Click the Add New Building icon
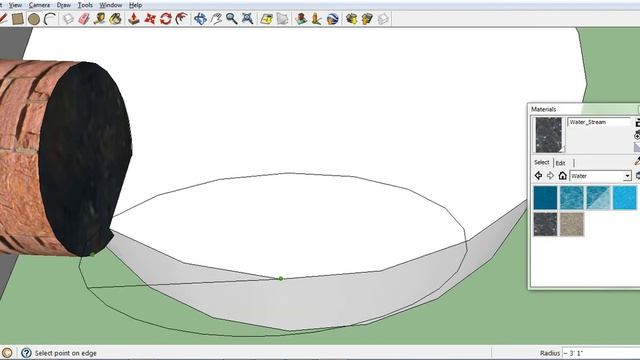This screenshot has width=640, height=360. [x=301, y=19]
